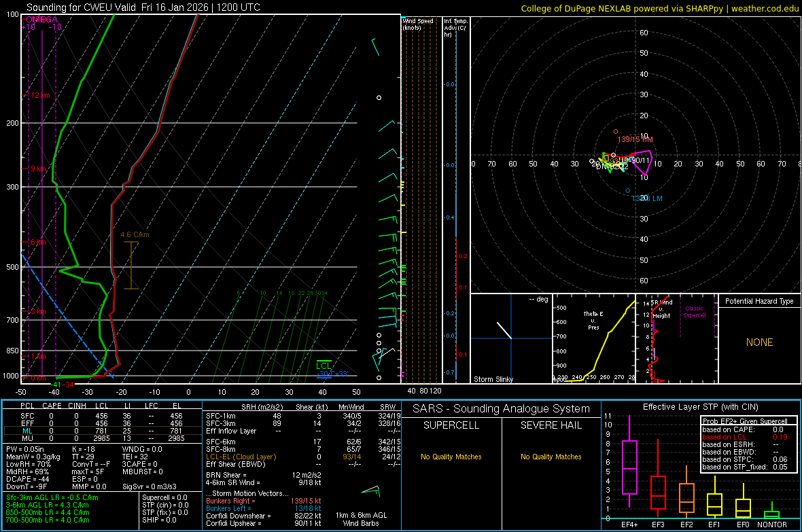Click the 'PW = 0.05in' value
This screenshot has width=802, height=532.
point(25,449)
